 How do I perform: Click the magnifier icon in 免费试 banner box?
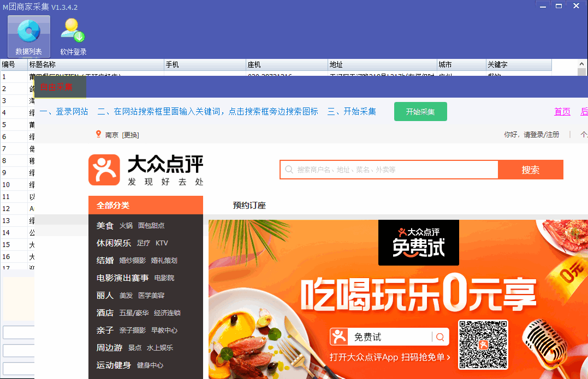click(440, 337)
